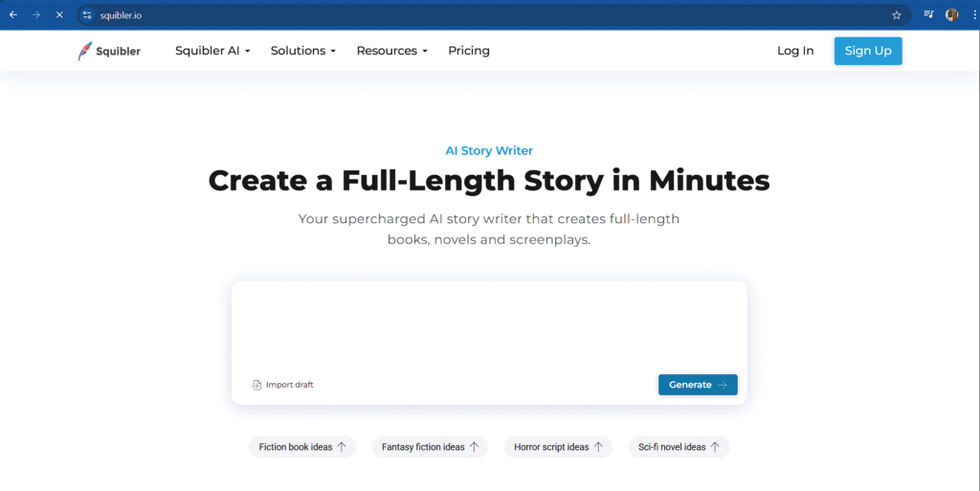The height and width of the screenshot is (491, 980).
Task: Go back with the browser back arrow
Action: 13,15
